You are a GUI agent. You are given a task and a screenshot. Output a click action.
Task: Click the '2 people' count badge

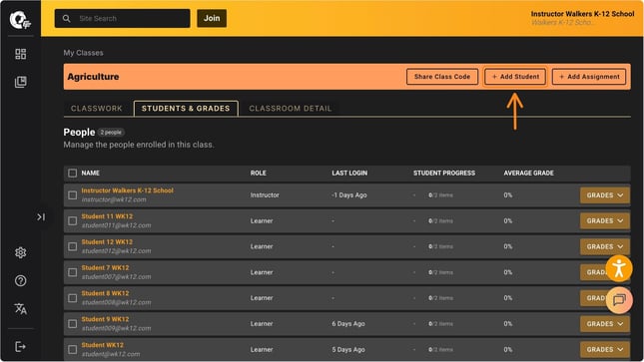(x=111, y=133)
